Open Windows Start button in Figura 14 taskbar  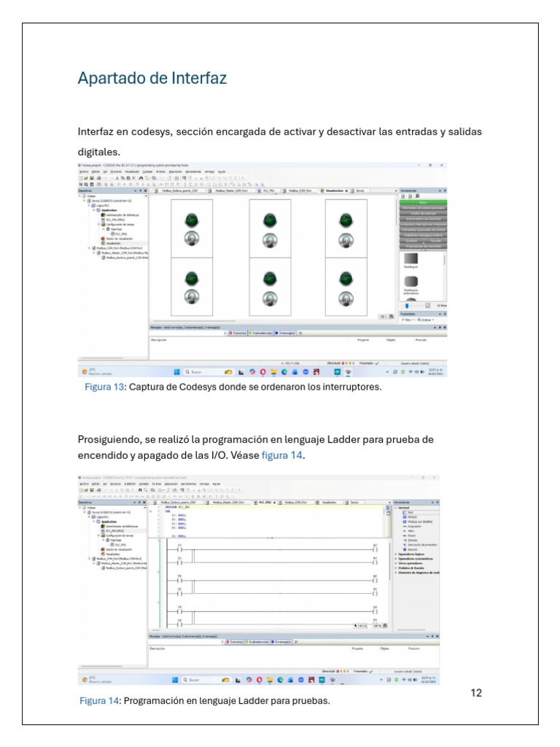[x=175, y=680]
